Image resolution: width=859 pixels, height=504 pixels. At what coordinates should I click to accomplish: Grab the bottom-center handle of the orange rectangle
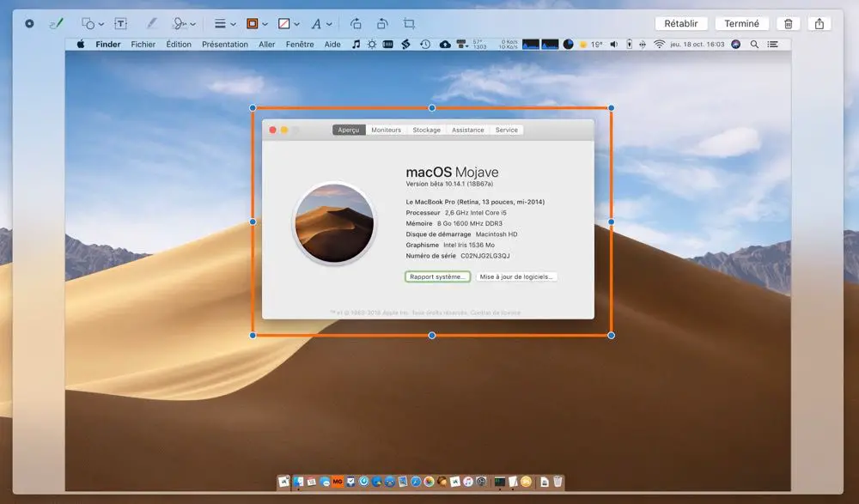tap(432, 335)
